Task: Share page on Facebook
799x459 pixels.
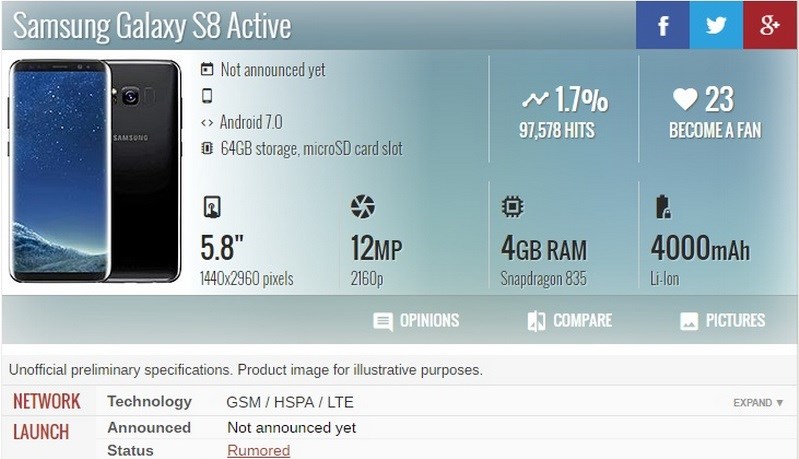Action: [x=662, y=25]
